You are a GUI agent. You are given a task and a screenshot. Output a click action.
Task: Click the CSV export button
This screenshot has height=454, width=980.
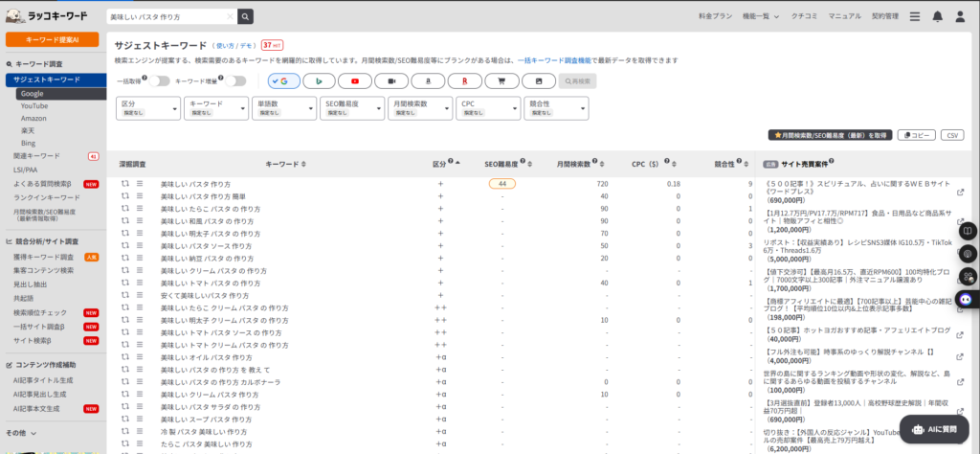[x=951, y=135]
